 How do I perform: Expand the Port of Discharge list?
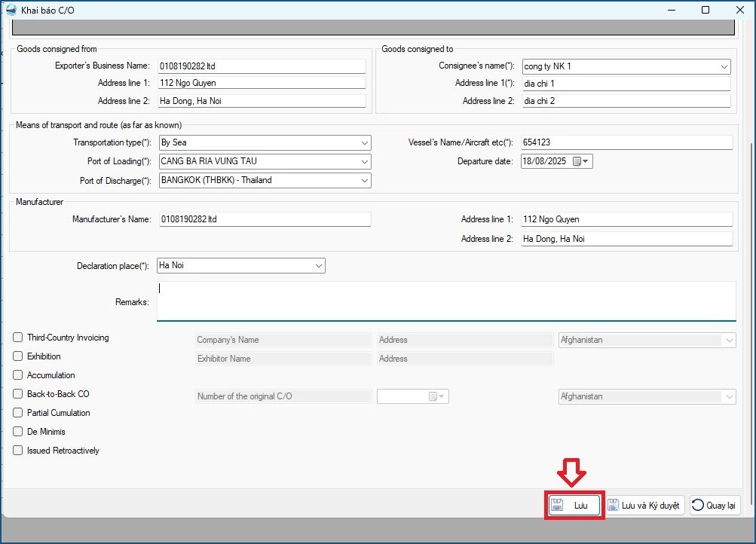click(x=365, y=180)
